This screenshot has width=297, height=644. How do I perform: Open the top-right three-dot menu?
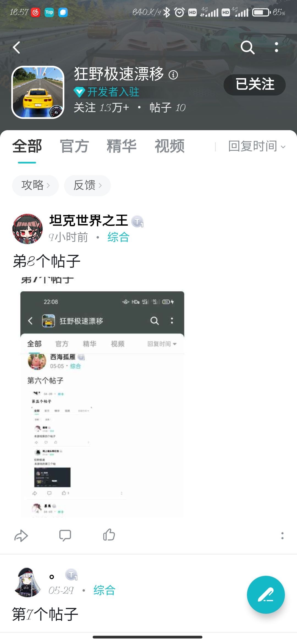pos(276,47)
